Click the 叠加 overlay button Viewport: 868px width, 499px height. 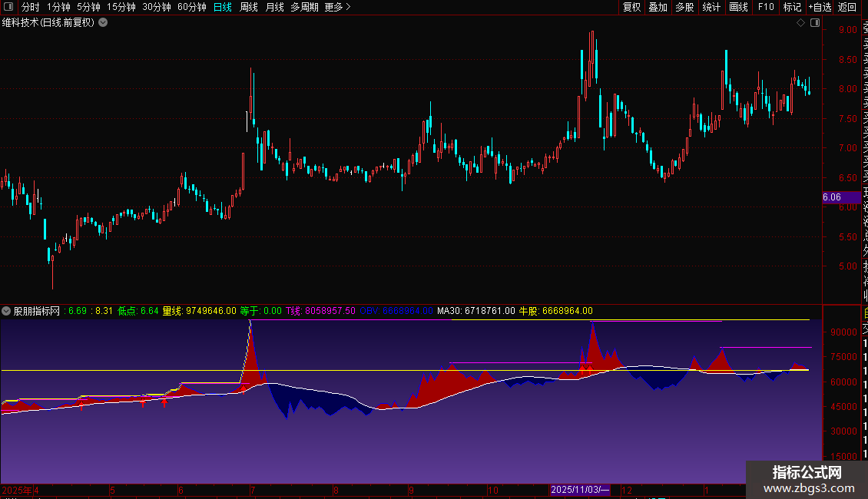pyautogui.click(x=658, y=7)
